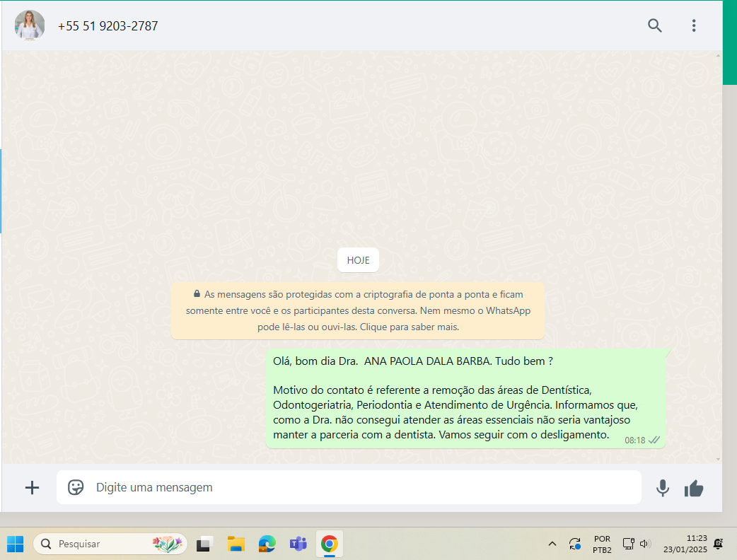Viewport: 737px width, 560px height.
Task: Open network settings from the tray icon
Action: [629, 544]
